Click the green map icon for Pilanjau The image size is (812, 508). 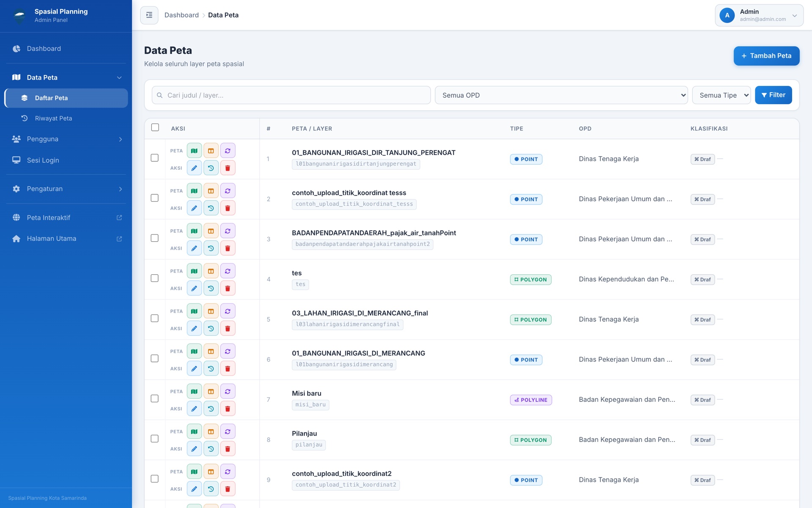click(x=194, y=432)
